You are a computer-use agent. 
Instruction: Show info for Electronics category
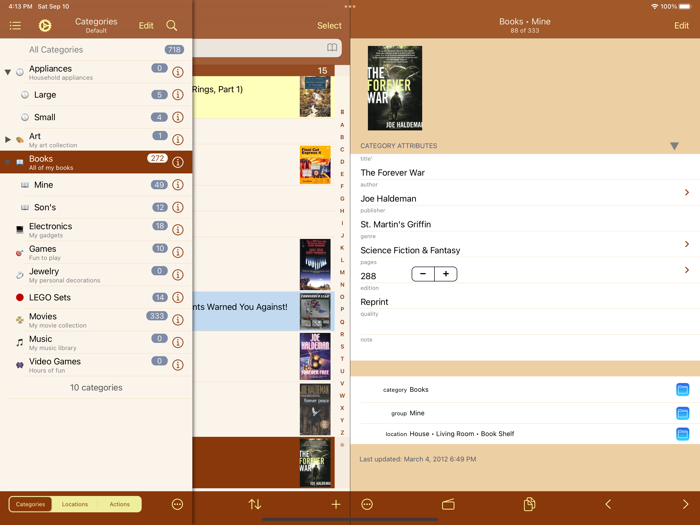click(178, 230)
